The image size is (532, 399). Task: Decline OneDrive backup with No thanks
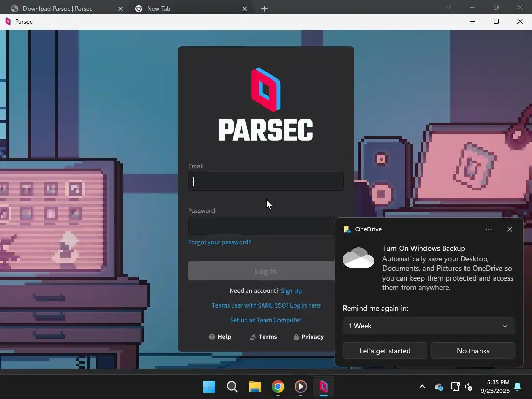click(473, 351)
